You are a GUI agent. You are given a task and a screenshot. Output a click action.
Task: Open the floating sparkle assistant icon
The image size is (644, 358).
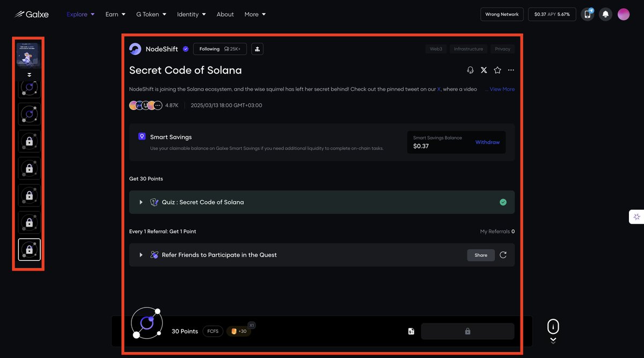click(x=636, y=217)
